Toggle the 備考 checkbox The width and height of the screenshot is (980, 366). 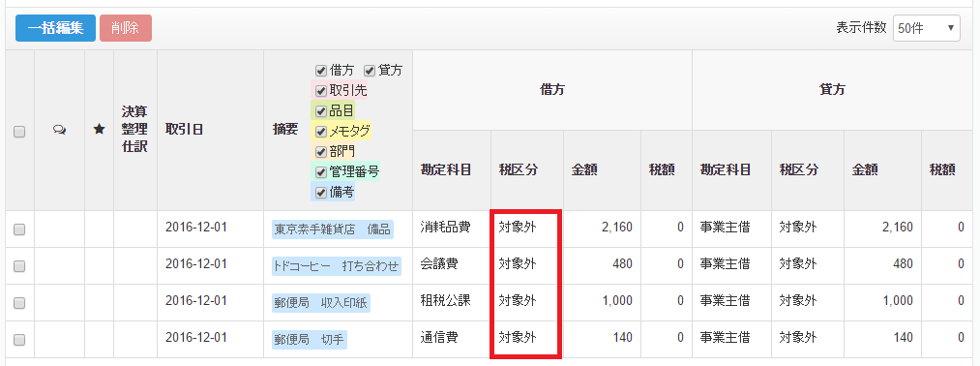click(320, 192)
